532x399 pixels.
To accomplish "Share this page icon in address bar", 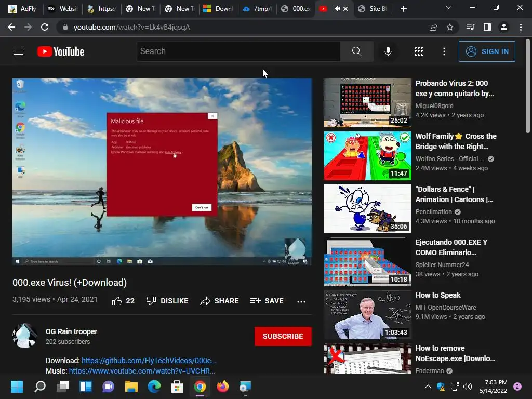I will 433,27.
